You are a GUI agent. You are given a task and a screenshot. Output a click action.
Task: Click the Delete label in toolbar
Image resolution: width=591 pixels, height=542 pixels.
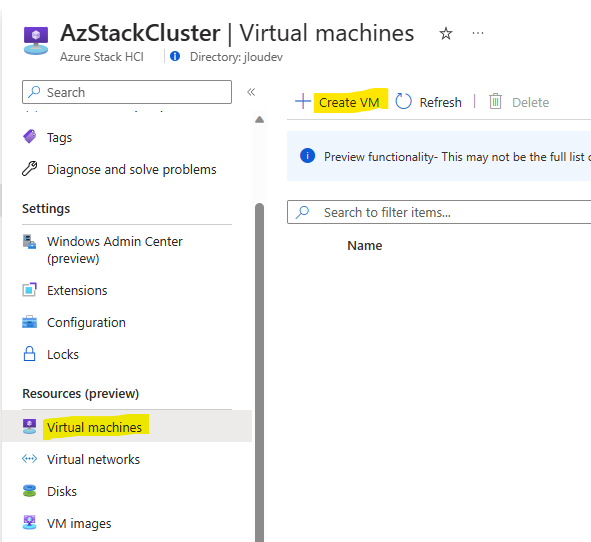(530, 102)
